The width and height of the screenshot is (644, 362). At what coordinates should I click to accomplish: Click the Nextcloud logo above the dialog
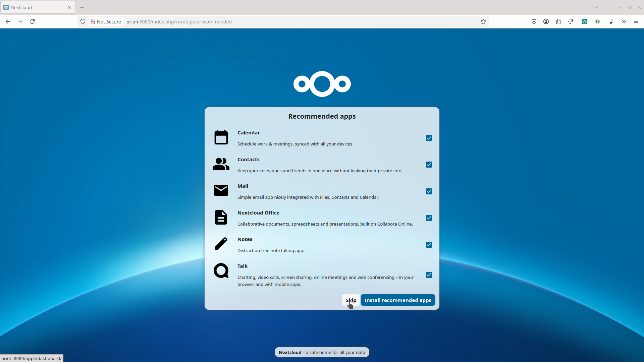(x=322, y=84)
